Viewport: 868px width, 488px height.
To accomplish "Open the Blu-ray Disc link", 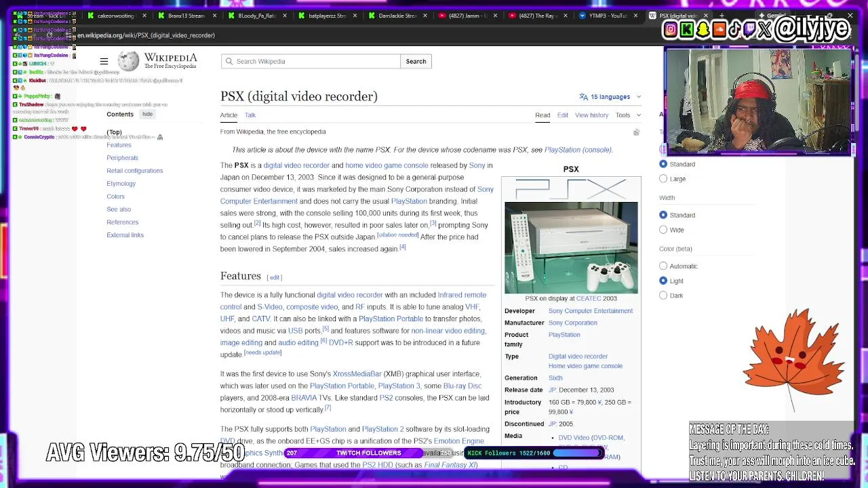I will click(x=462, y=386).
